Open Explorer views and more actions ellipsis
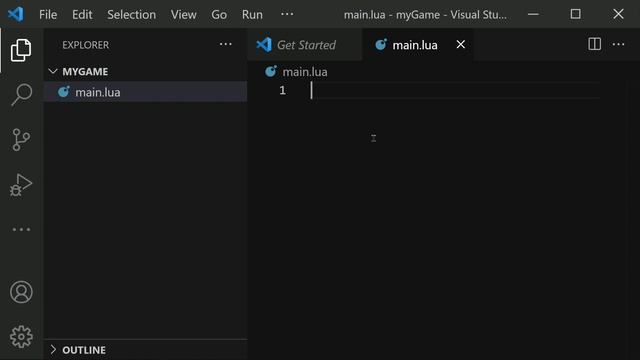Viewport: 640px width, 360px height. (x=226, y=44)
